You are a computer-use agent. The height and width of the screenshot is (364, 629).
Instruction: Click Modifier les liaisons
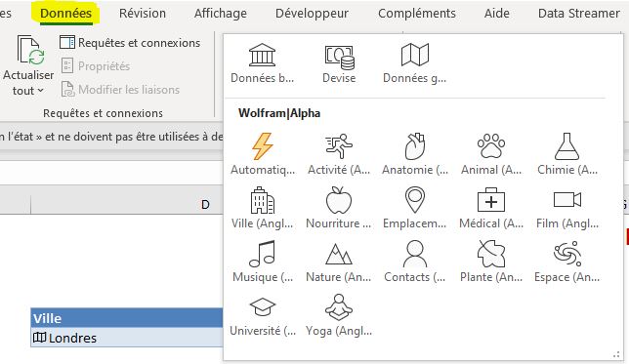[x=120, y=90]
